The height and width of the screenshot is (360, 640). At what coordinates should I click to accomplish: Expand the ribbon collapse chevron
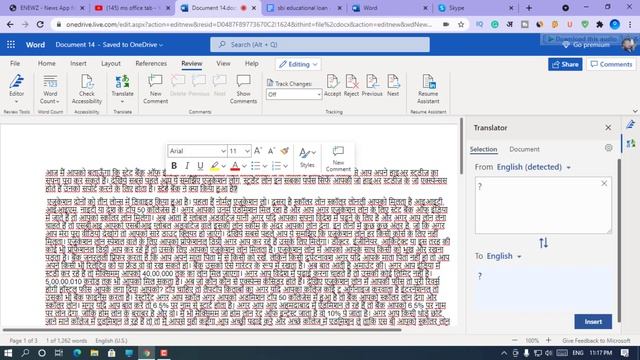tap(635, 111)
